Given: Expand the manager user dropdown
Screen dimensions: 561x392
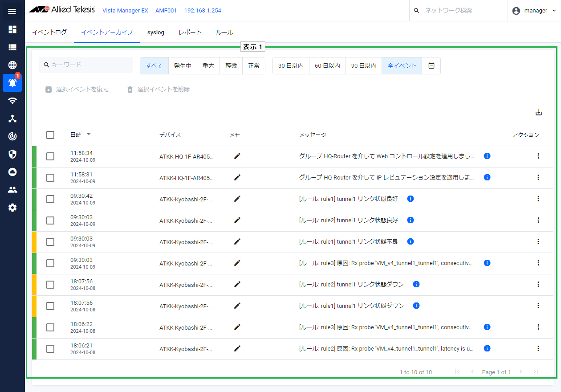Looking at the screenshot, I should [534, 11].
